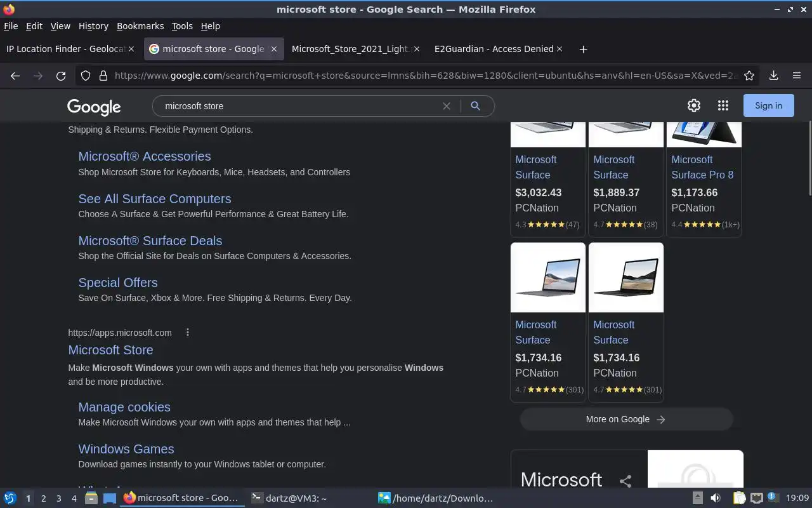
Task: Go back to previous page
Action: click(x=15, y=76)
